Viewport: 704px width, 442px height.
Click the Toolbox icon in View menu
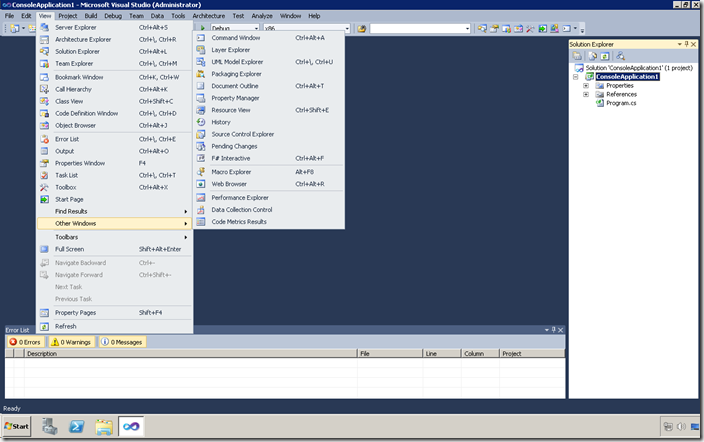click(x=44, y=187)
